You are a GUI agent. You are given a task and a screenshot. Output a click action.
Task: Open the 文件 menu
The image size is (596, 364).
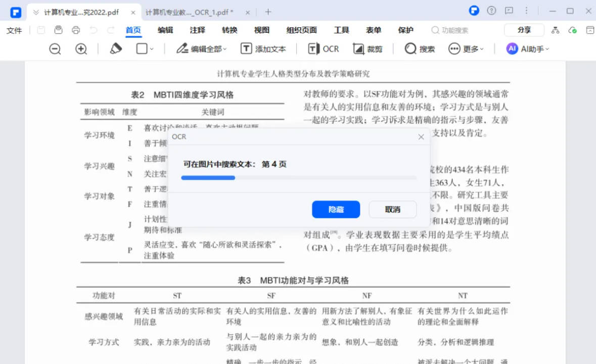[x=14, y=30]
